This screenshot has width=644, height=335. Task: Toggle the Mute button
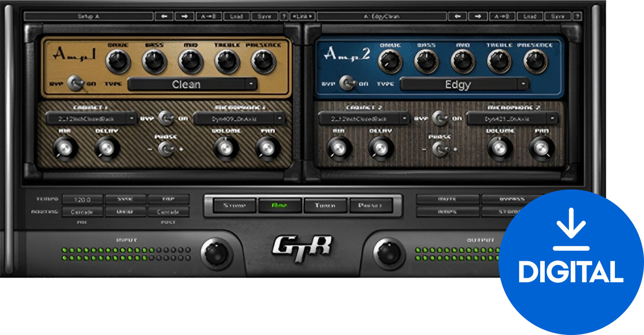[447, 199]
